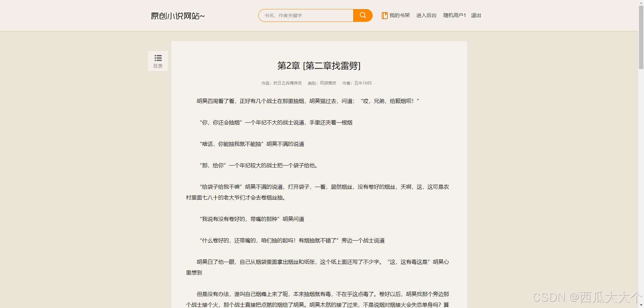Click the paragraph starting 胡昊四周看了看
644x308 pixels.
(x=308, y=101)
